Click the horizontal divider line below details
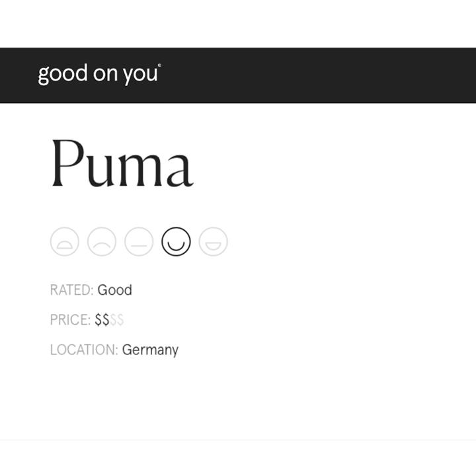The width and height of the screenshot is (476, 476). click(238, 440)
